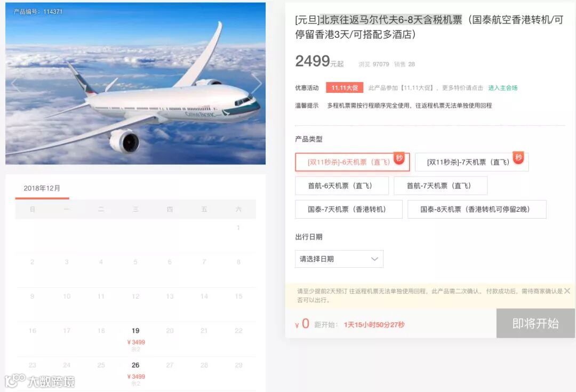Switch to the 2018年12月 calendar tab
Screen dimensions: 576x392
click(x=42, y=188)
